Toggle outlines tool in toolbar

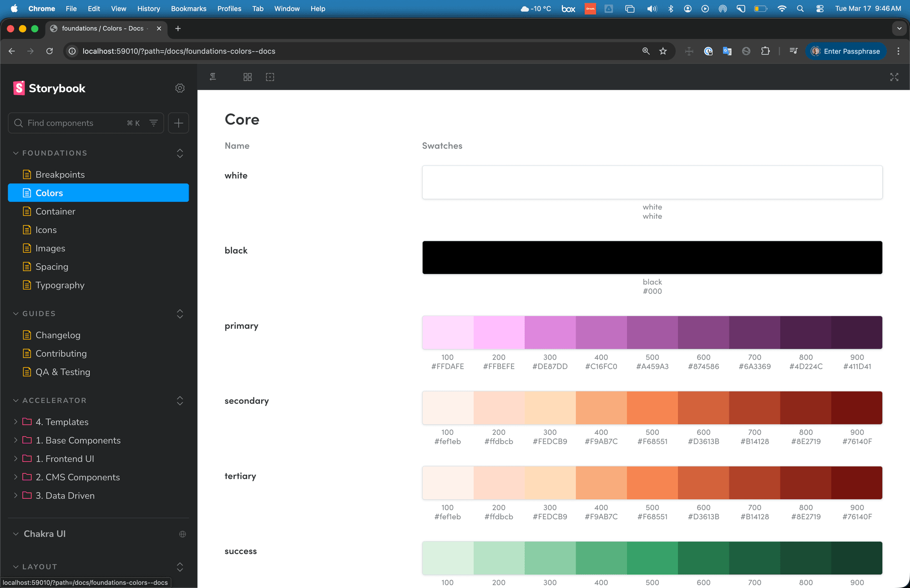(x=270, y=77)
